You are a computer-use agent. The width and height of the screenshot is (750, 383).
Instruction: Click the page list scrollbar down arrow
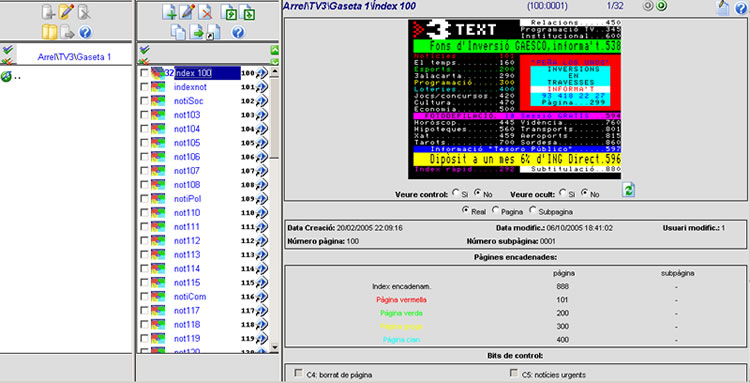tap(275, 347)
